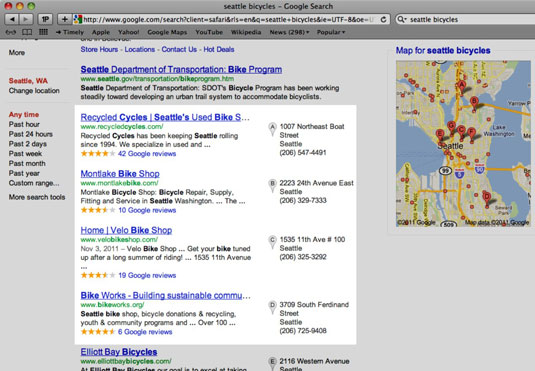Expand the News (298) bookmarks dropdown

289,32
